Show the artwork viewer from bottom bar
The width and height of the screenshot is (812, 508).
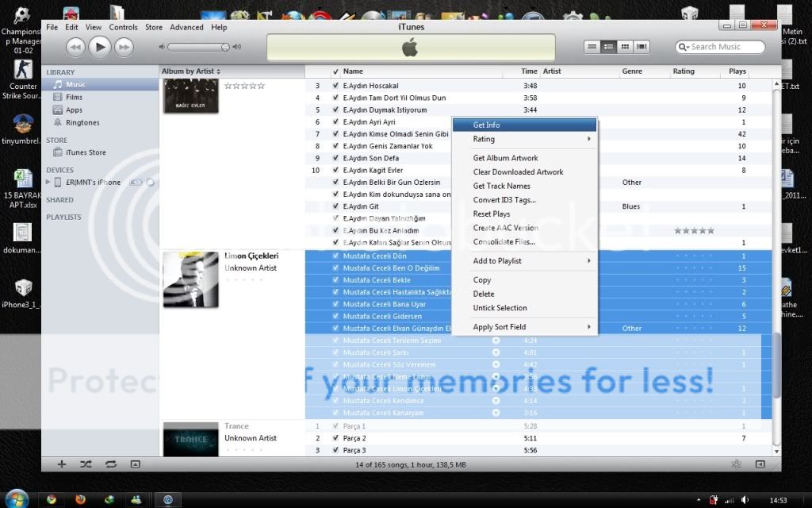[135, 464]
